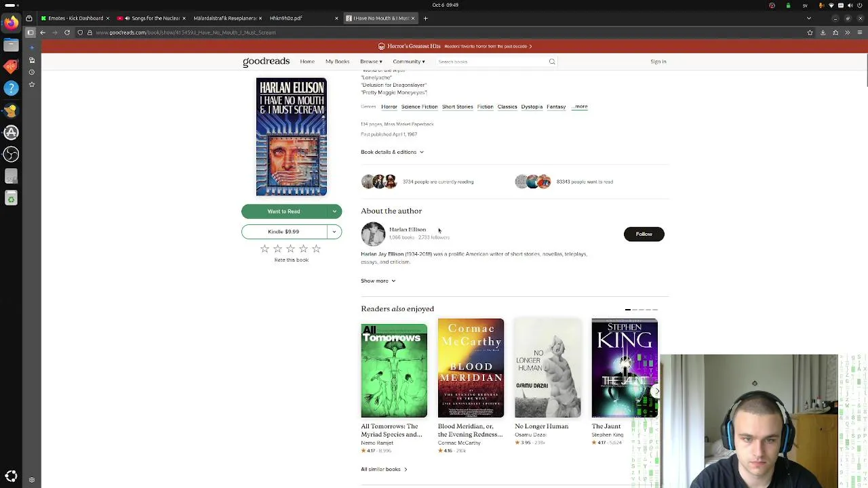Open the Browse dropdown menu
The width and height of the screenshot is (868, 488).
(371, 62)
